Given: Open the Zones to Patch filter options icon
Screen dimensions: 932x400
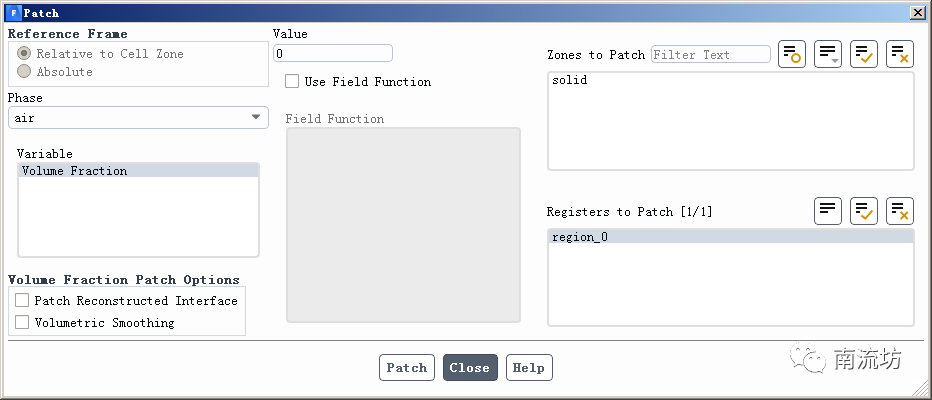Looking at the screenshot, I should pos(828,54).
